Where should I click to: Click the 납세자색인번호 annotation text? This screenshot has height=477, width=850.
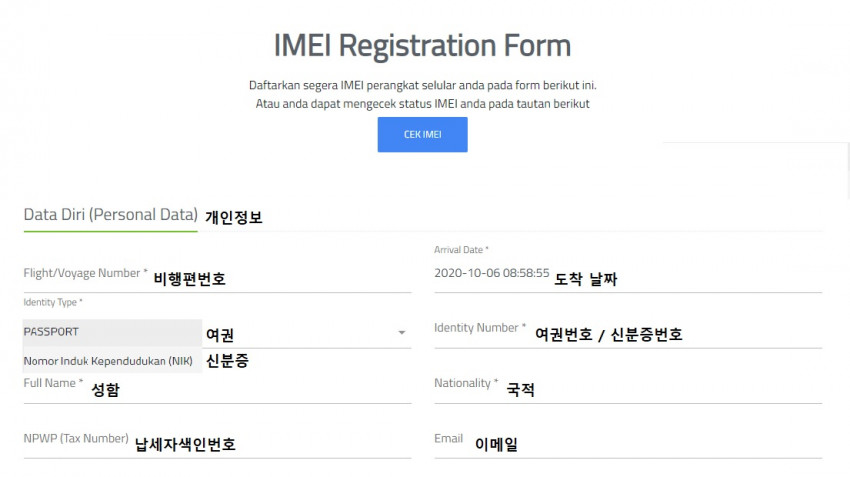click(185, 445)
